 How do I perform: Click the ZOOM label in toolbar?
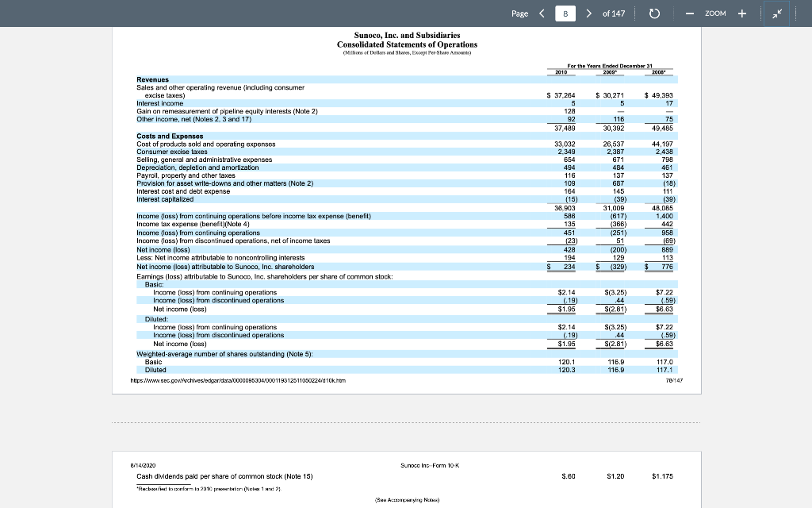click(715, 13)
